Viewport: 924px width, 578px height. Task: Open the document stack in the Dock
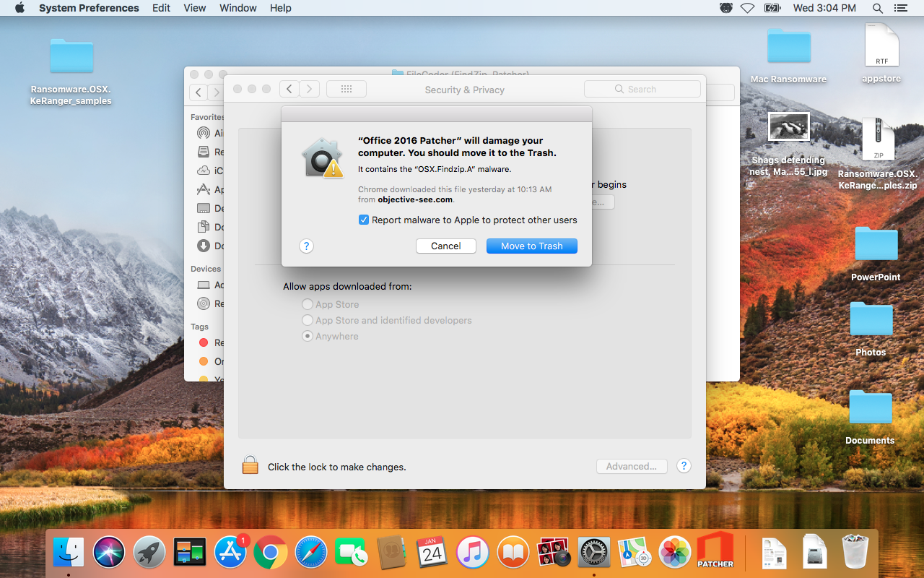775,553
